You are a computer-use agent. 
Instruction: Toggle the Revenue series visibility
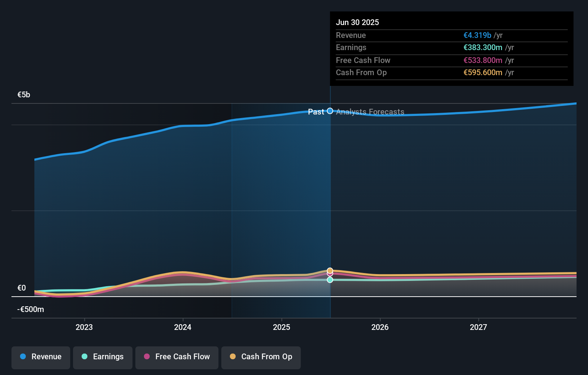pos(40,357)
